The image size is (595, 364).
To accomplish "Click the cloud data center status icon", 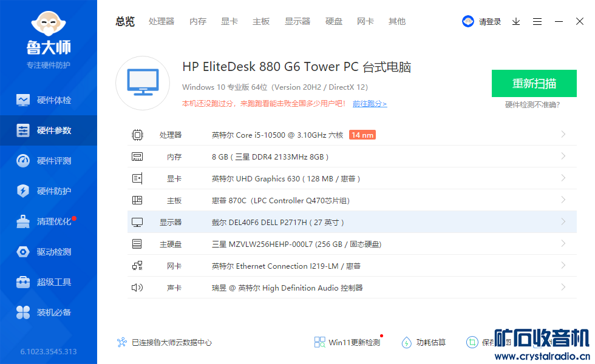I will 122,342.
